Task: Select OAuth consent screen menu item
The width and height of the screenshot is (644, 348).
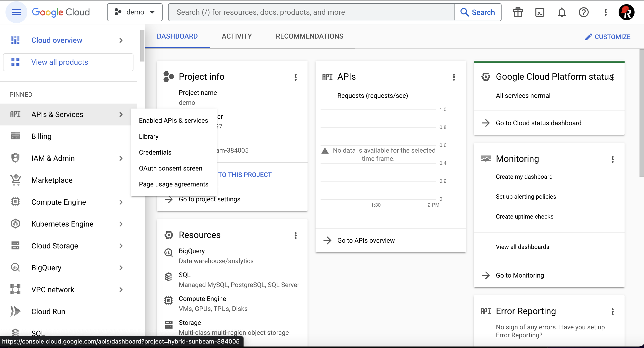Action: point(174,168)
